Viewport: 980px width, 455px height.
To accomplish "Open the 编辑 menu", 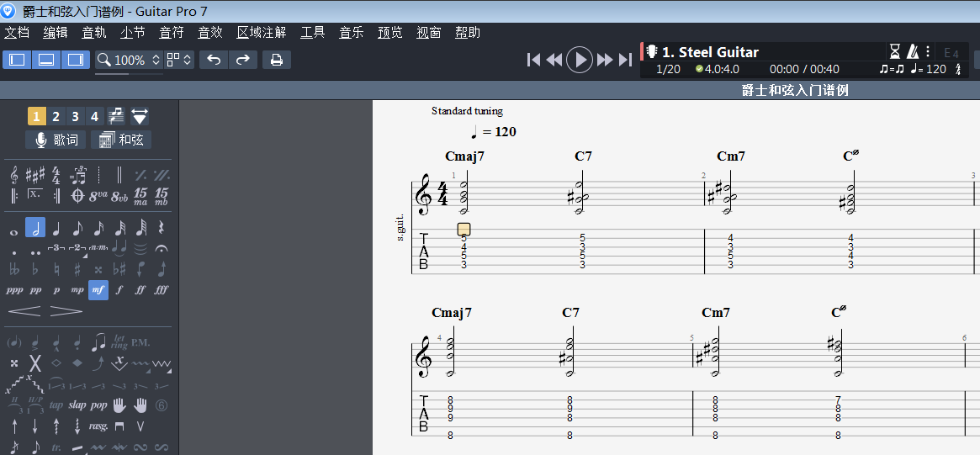I will (x=56, y=33).
